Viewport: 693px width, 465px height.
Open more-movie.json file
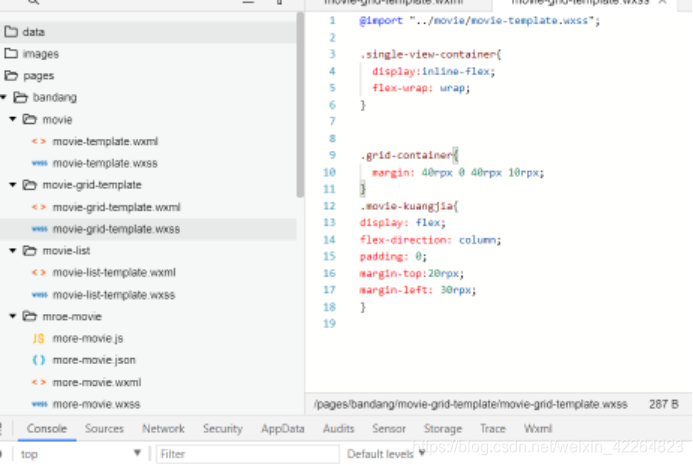[94, 360]
